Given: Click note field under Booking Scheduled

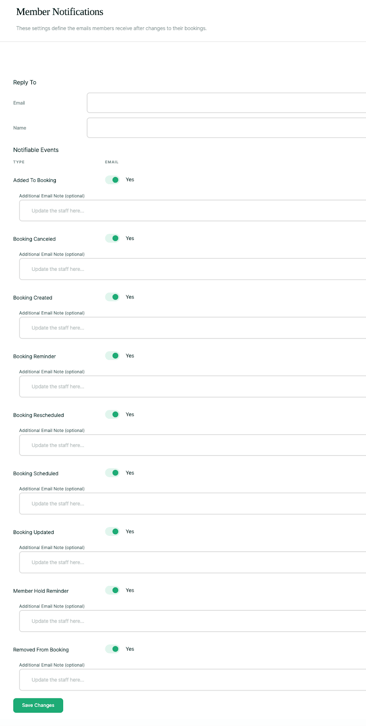Looking at the screenshot, I should 193,504.
